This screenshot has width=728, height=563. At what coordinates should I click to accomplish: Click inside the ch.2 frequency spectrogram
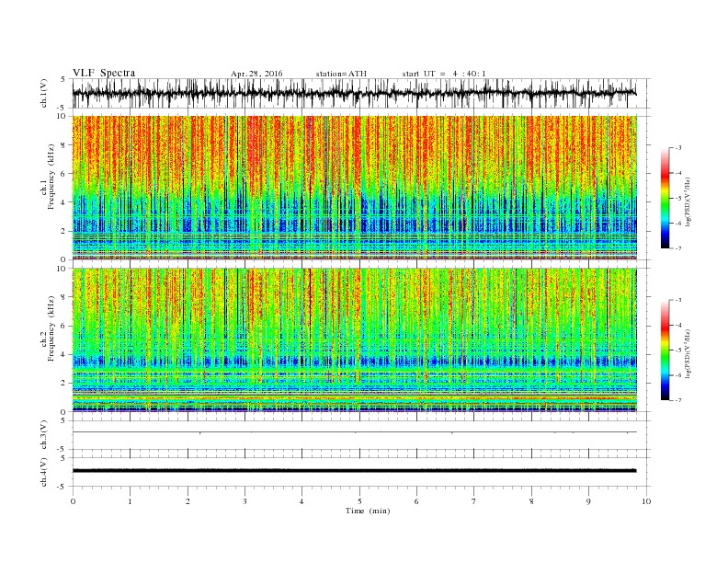[355, 340]
